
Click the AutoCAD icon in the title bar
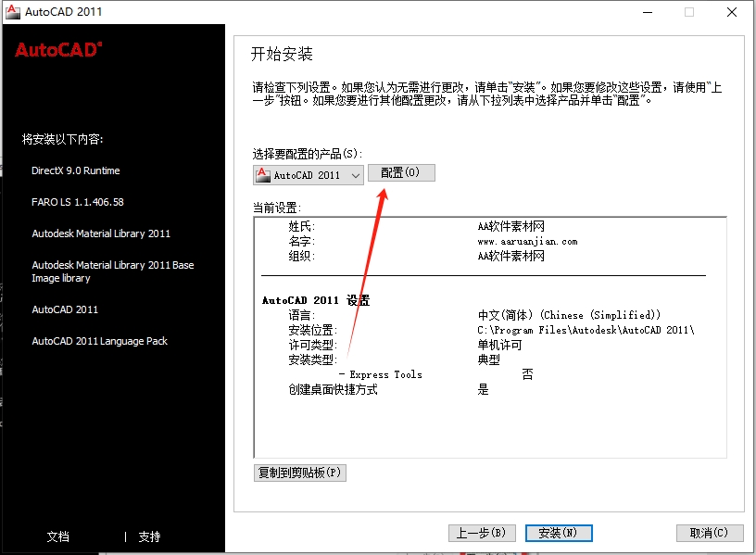[12, 12]
